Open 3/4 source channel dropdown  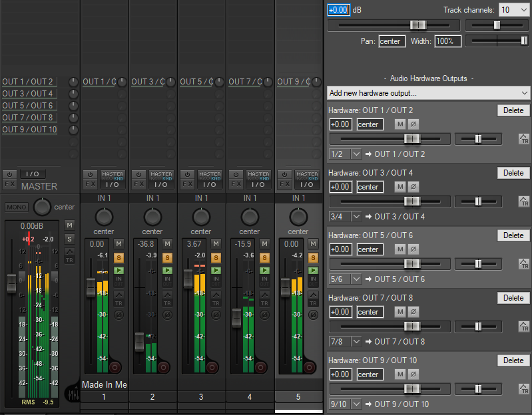coord(346,216)
